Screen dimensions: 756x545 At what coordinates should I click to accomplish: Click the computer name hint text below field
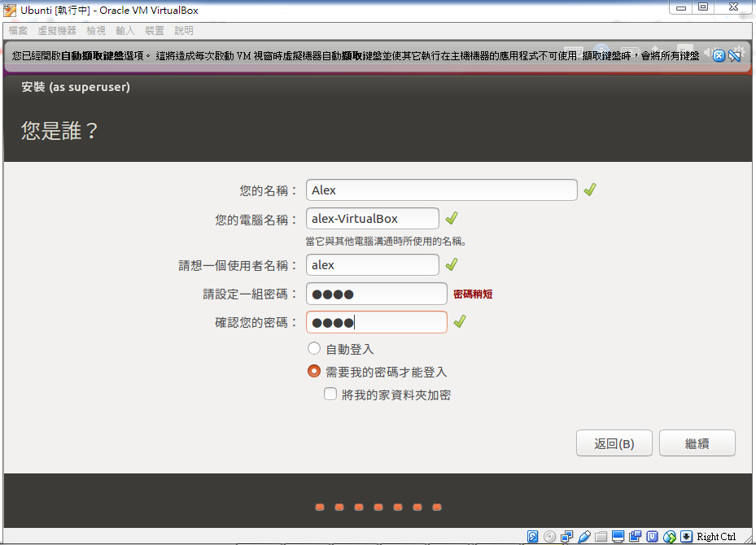pos(387,242)
